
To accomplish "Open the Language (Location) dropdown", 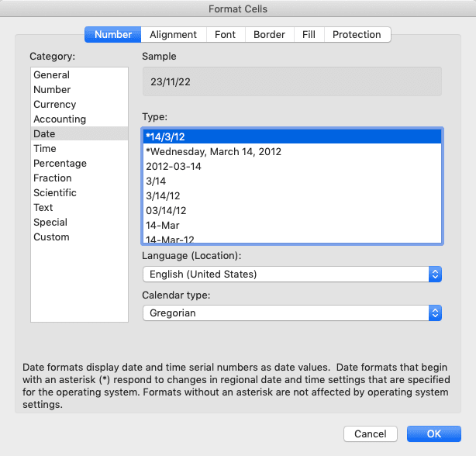I will 292,275.
